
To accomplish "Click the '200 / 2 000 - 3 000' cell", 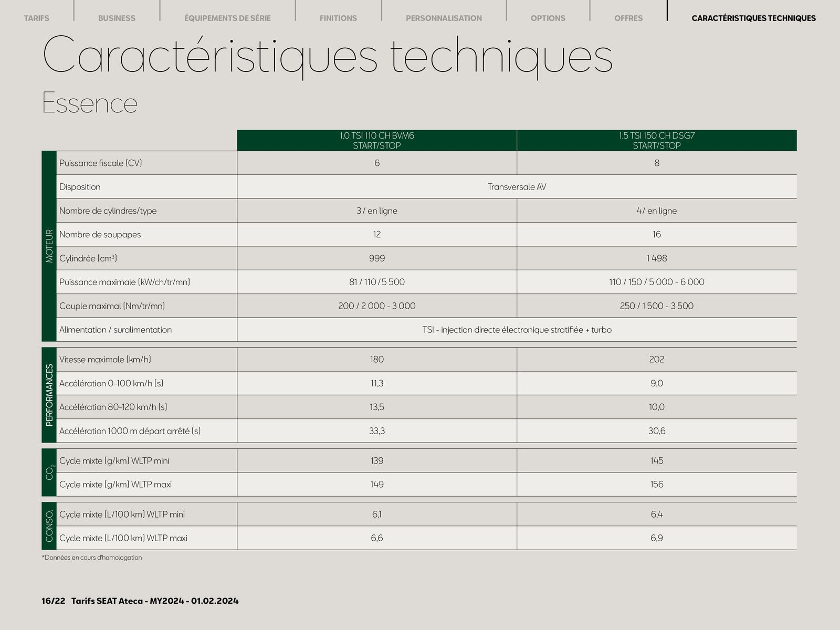I will (377, 306).
